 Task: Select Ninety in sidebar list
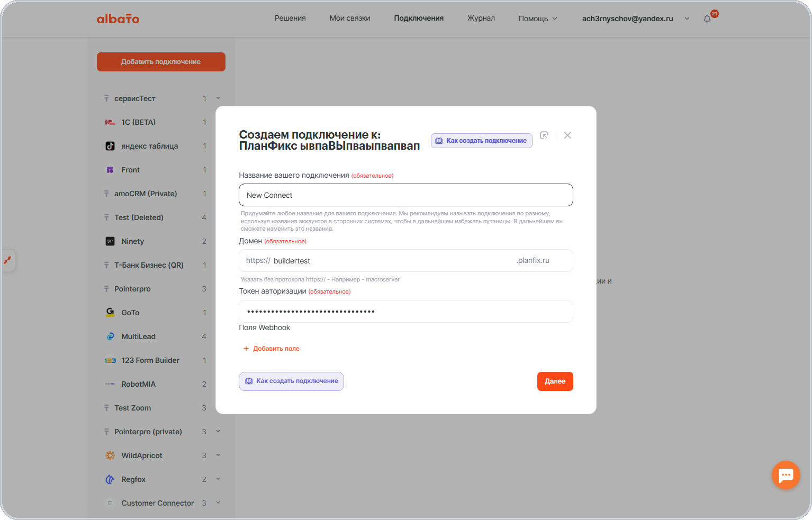coord(133,241)
